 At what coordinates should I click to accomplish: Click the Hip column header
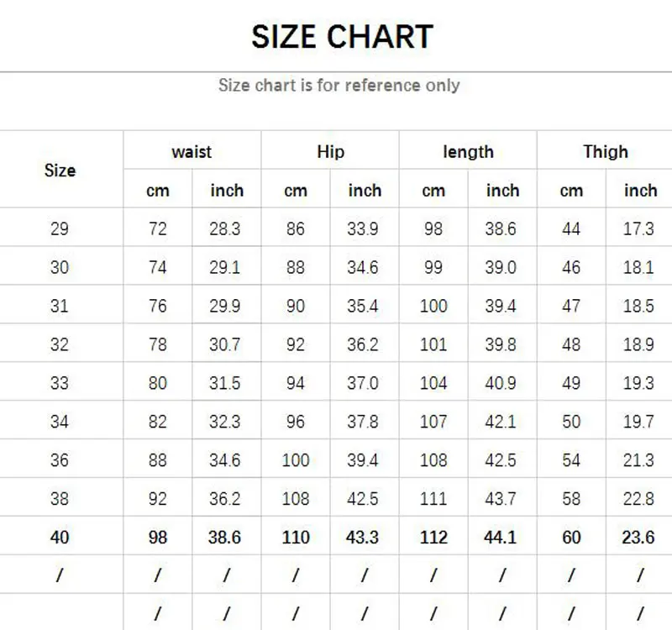330,152
